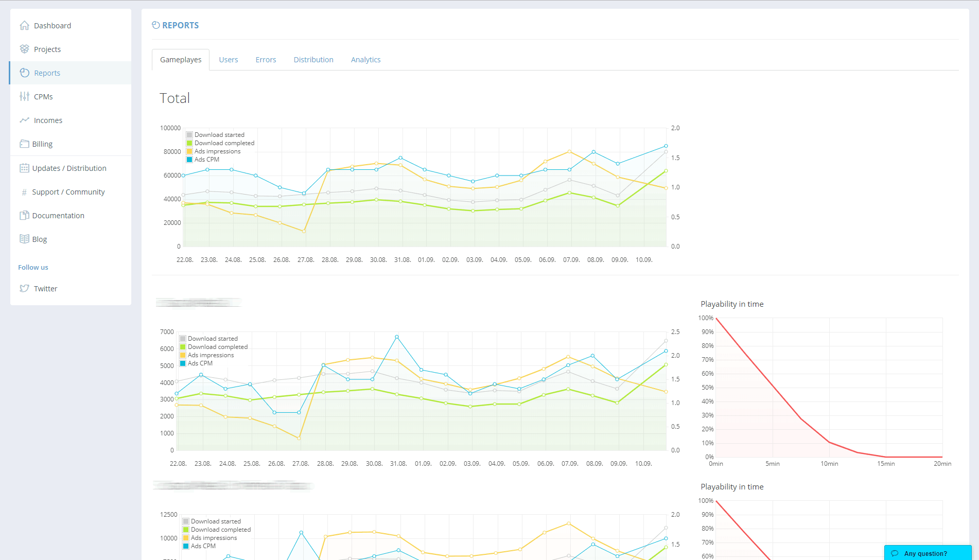Select the Gameplayes tab

[181, 60]
